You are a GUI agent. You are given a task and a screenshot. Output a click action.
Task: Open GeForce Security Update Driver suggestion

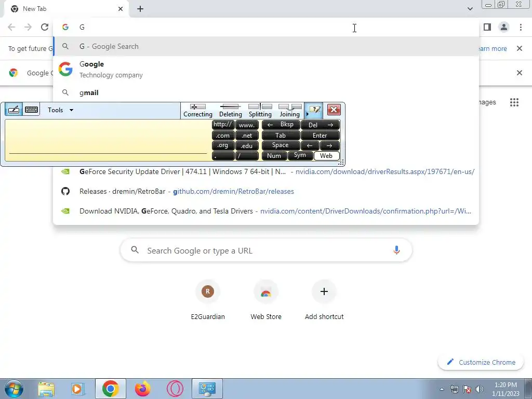[x=266, y=171]
